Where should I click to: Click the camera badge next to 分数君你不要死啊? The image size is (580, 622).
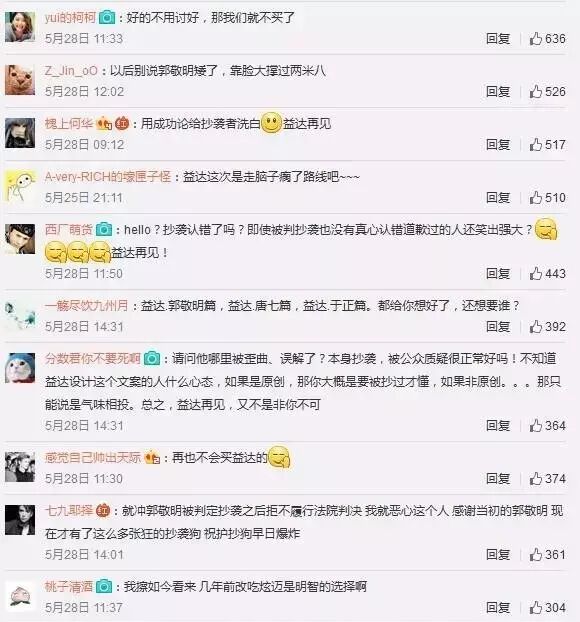[152, 359]
